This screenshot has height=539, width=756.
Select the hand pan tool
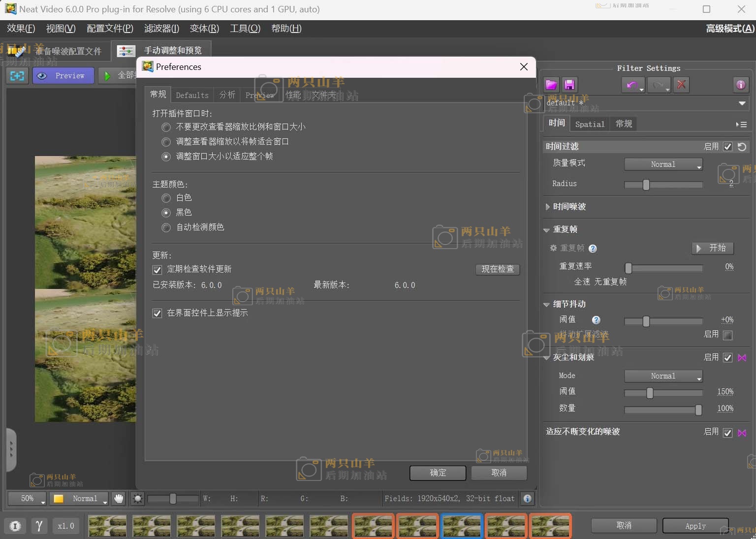pos(119,499)
